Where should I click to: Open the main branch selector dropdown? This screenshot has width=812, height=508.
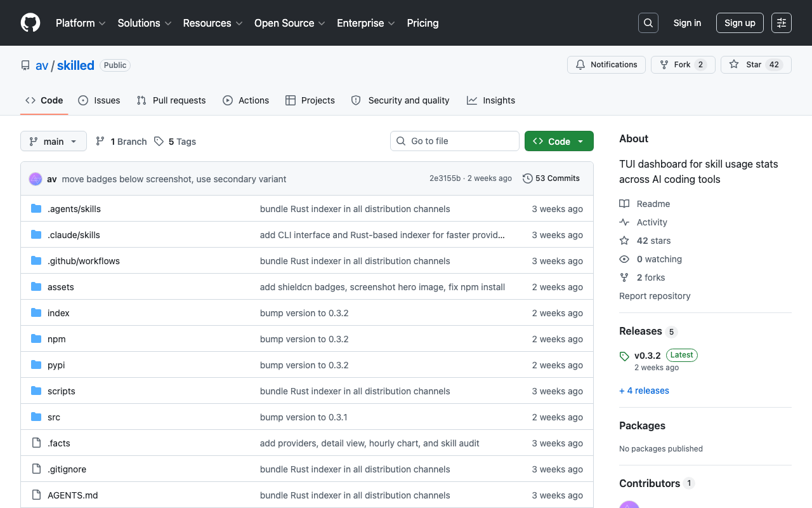click(53, 141)
